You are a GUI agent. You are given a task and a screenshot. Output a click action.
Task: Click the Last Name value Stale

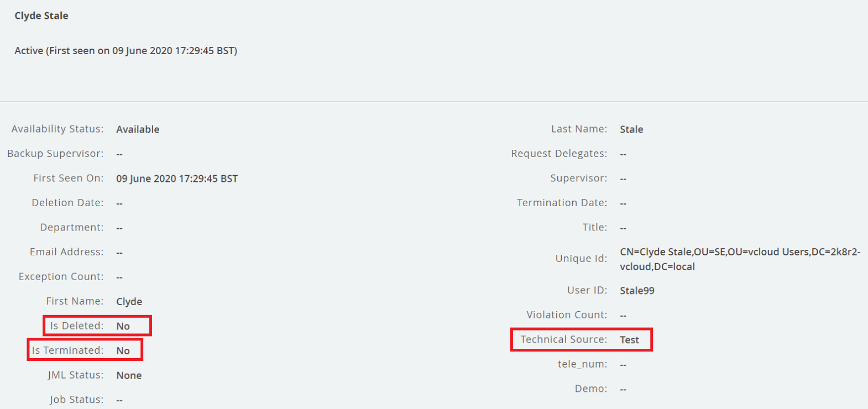click(x=631, y=129)
